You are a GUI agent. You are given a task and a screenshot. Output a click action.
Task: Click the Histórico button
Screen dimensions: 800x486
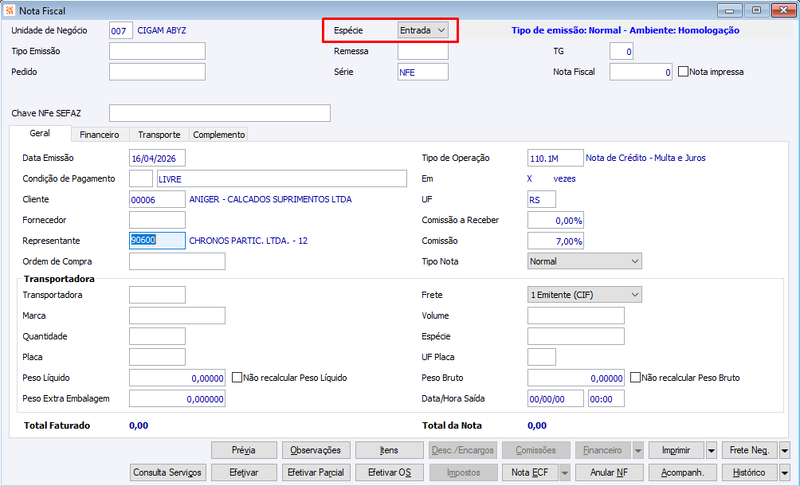point(750,473)
